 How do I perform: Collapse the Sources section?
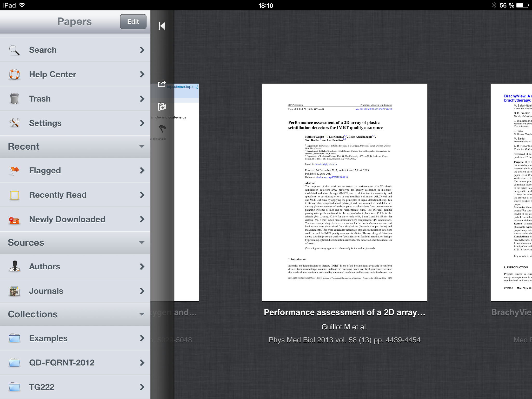pos(142,243)
